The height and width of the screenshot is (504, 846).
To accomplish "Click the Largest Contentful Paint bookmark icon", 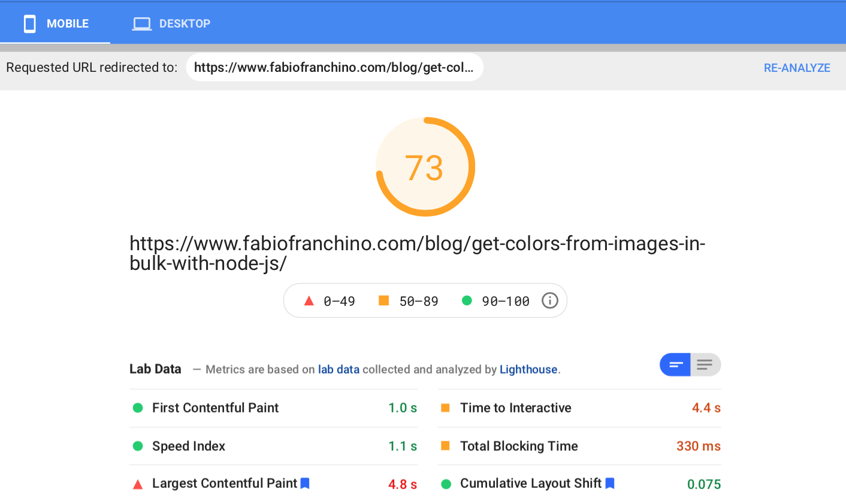I will pyautogui.click(x=305, y=483).
